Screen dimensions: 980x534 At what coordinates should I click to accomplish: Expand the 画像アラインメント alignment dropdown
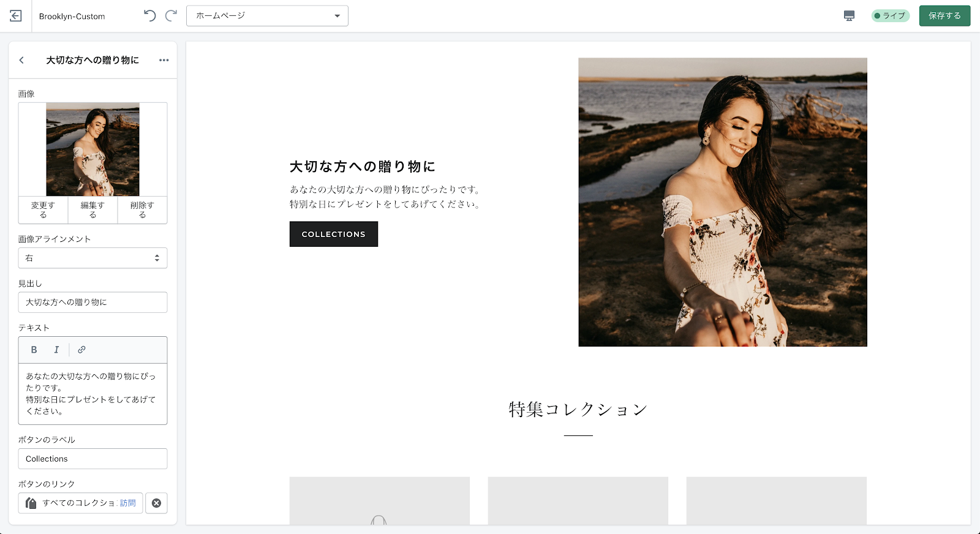[92, 258]
